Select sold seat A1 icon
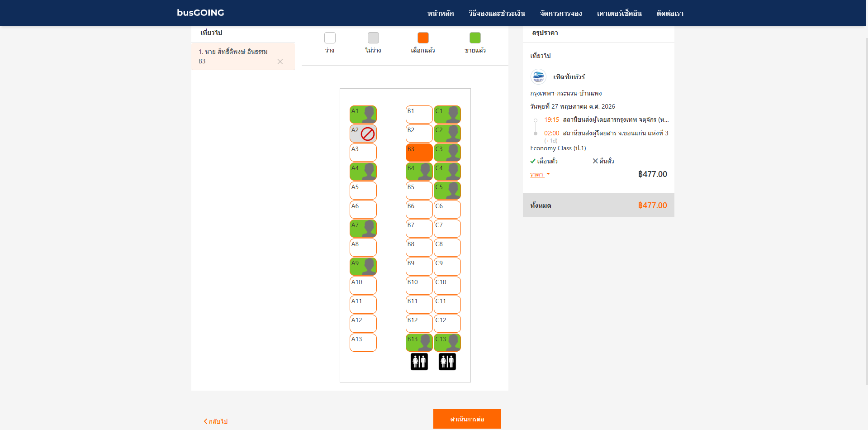868x430 pixels. (363, 115)
